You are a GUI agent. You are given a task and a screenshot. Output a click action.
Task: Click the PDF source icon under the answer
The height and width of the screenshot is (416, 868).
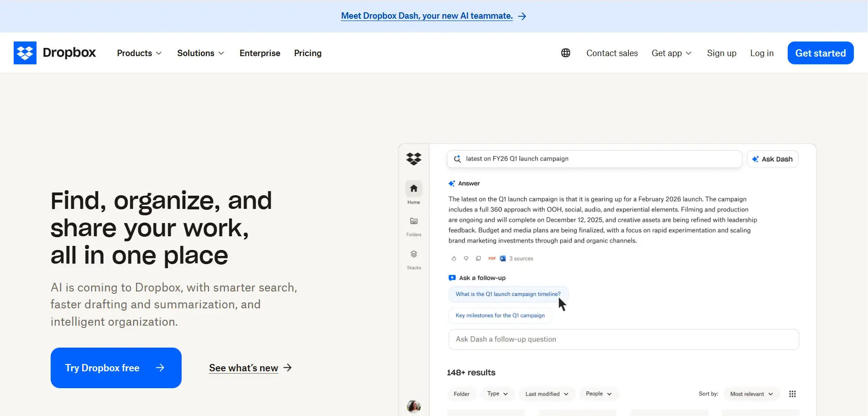pyautogui.click(x=492, y=258)
